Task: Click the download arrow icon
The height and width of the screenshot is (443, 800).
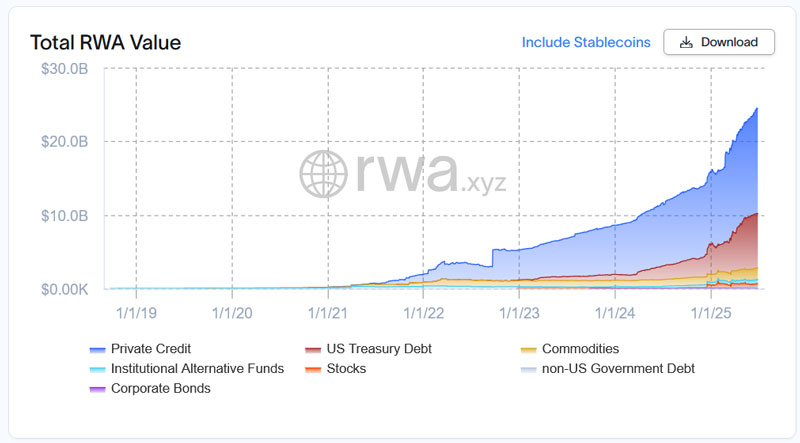Action: (686, 42)
